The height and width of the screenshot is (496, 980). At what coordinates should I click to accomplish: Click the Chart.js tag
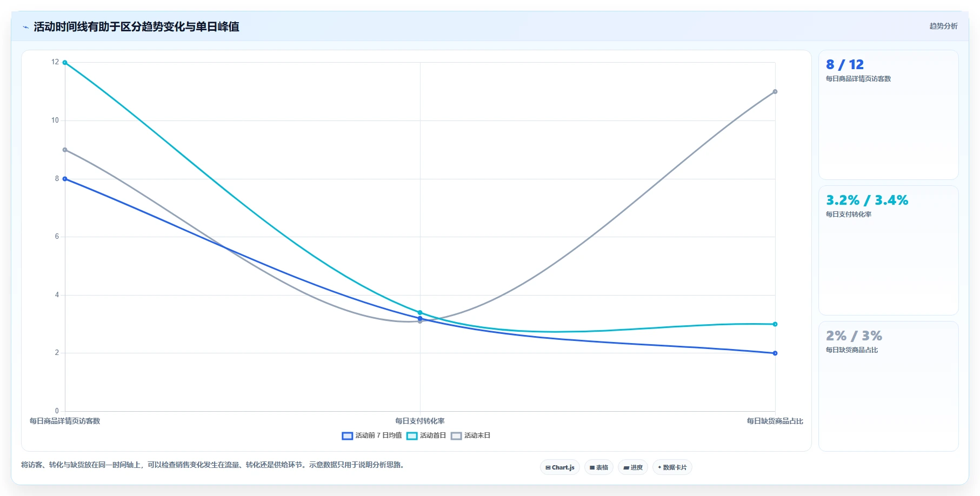pos(560,467)
